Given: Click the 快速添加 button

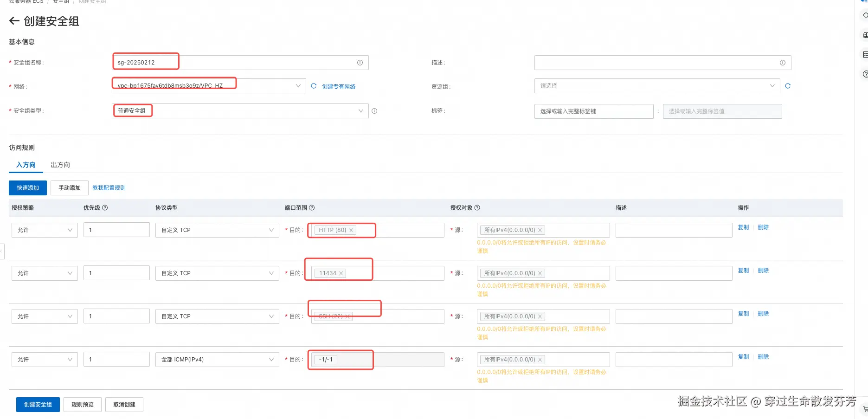Looking at the screenshot, I should [x=28, y=188].
